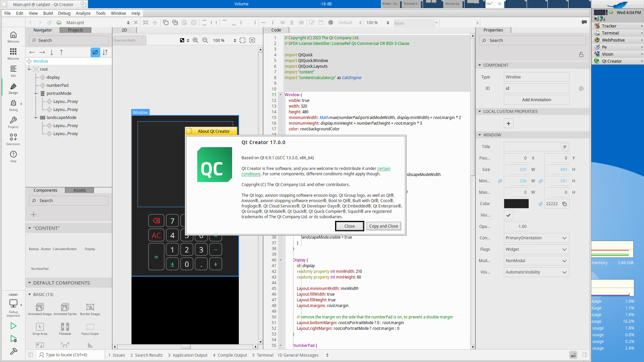Click the left arrow in Navigator toolbar
The width and height of the screenshot is (644, 362).
pos(32,52)
